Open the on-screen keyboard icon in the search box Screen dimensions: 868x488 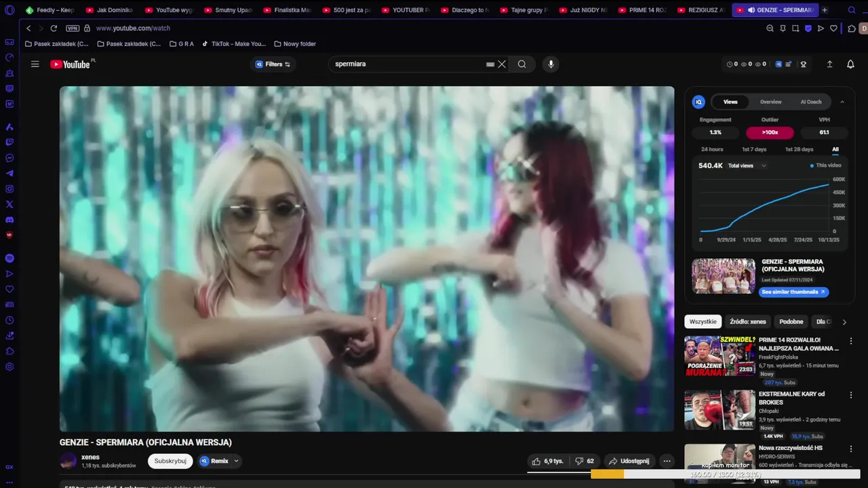click(x=490, y=64)
